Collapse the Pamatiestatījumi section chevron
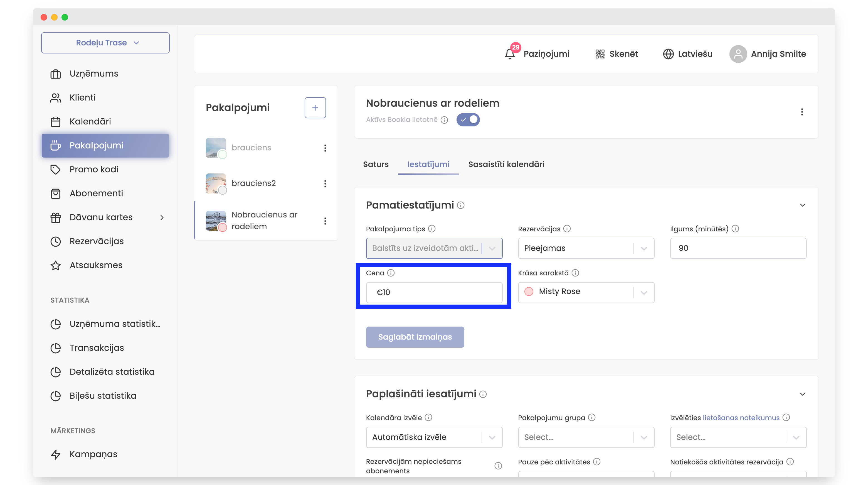The image size is (868, 485). pos(803,205)
